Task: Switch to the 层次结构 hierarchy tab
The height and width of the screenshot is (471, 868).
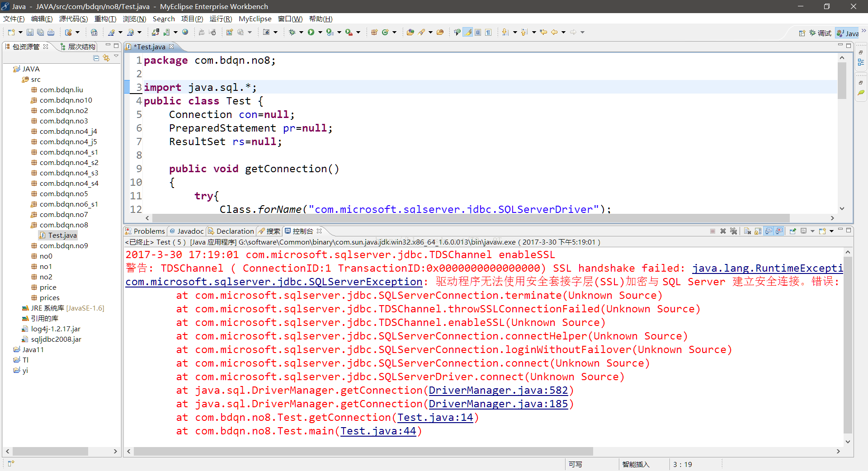Action: pyautogui.click(x=78, y=47)
